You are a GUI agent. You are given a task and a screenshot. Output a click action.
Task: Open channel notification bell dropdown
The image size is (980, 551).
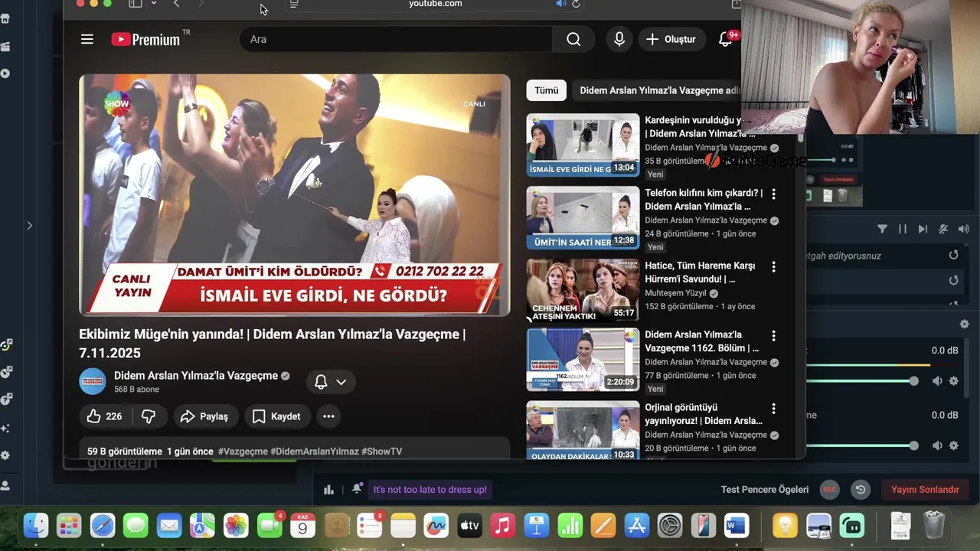pos(331,382)
